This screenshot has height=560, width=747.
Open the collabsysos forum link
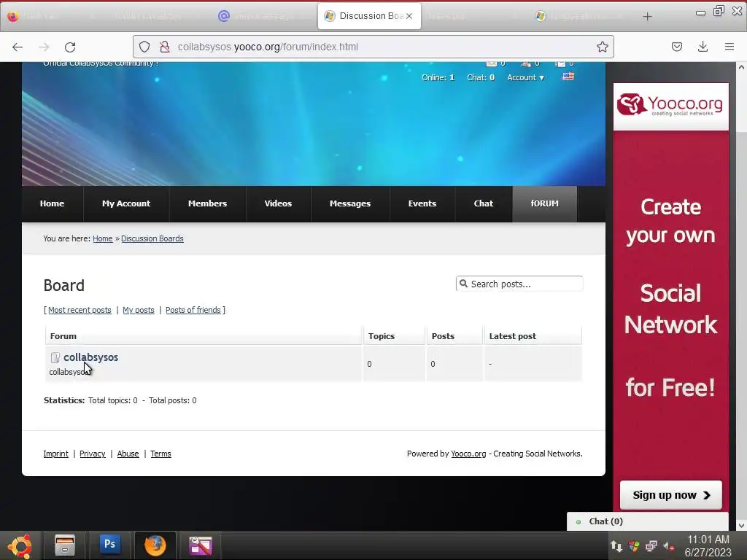(x=90, y=357)
